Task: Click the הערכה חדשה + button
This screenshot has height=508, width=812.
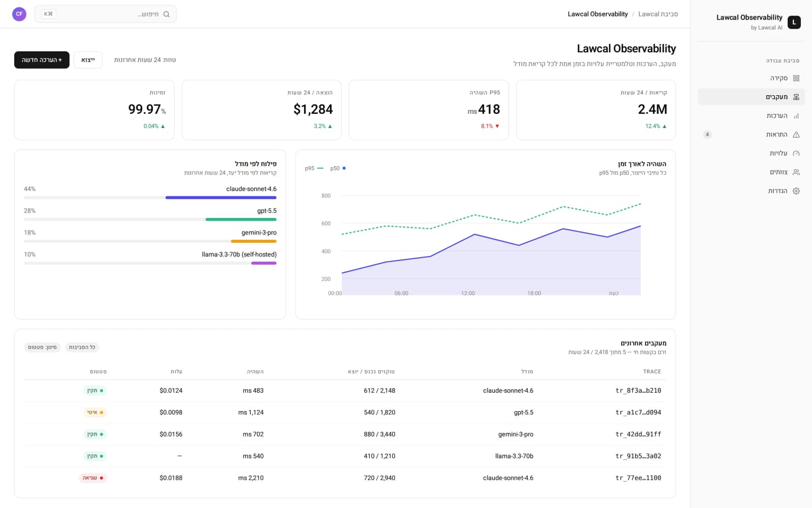Action: 42,60
